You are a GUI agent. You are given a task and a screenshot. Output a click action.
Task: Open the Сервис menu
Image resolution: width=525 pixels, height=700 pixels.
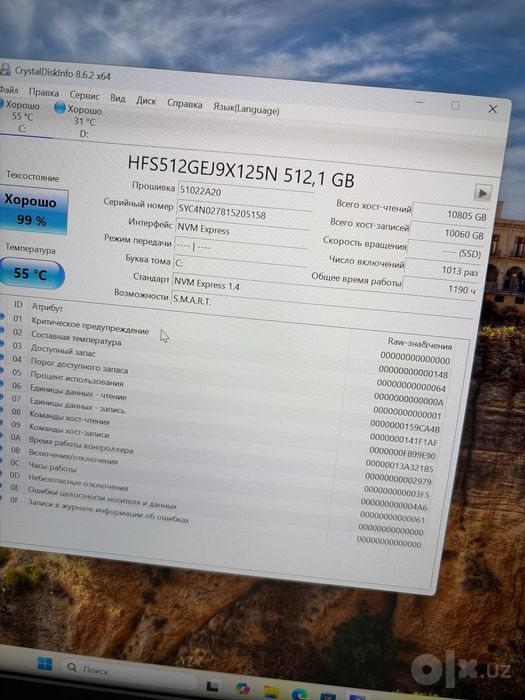coord(84,95)
